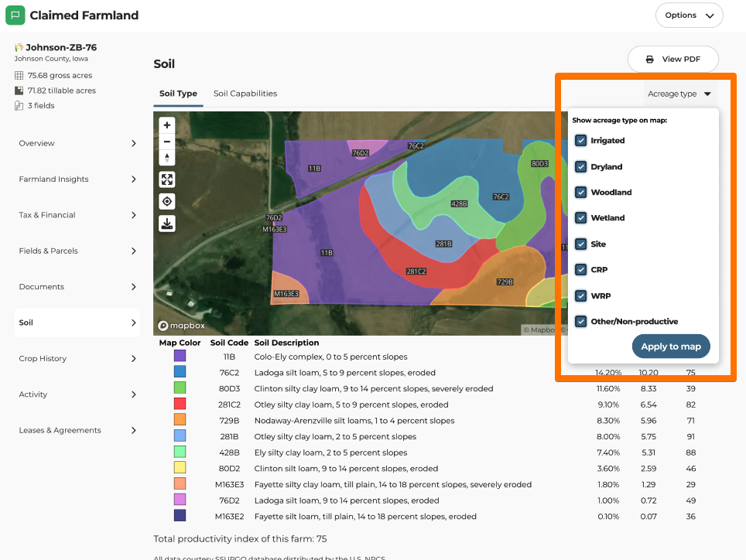Image resolution: width=746 pixels, height=560 pixels.
Task: Expand the Farmland Insights sidebar section
Action: [x=77, y=179]
